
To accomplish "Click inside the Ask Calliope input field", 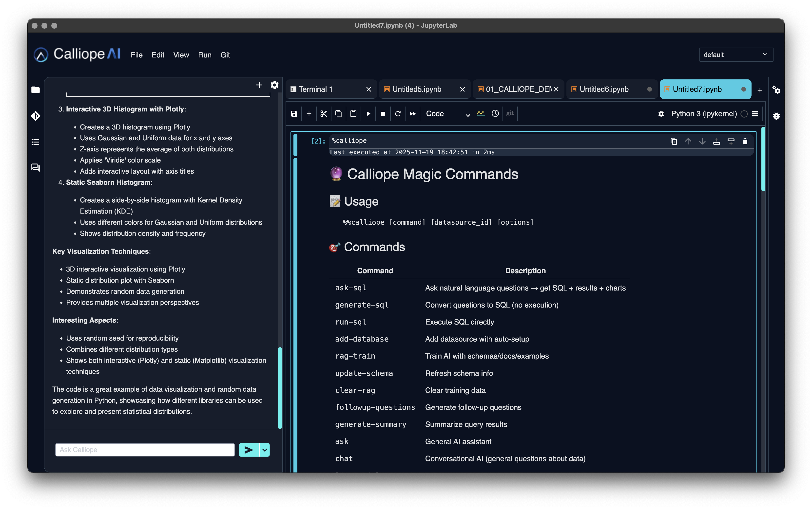I will click(x=145, y=449).
